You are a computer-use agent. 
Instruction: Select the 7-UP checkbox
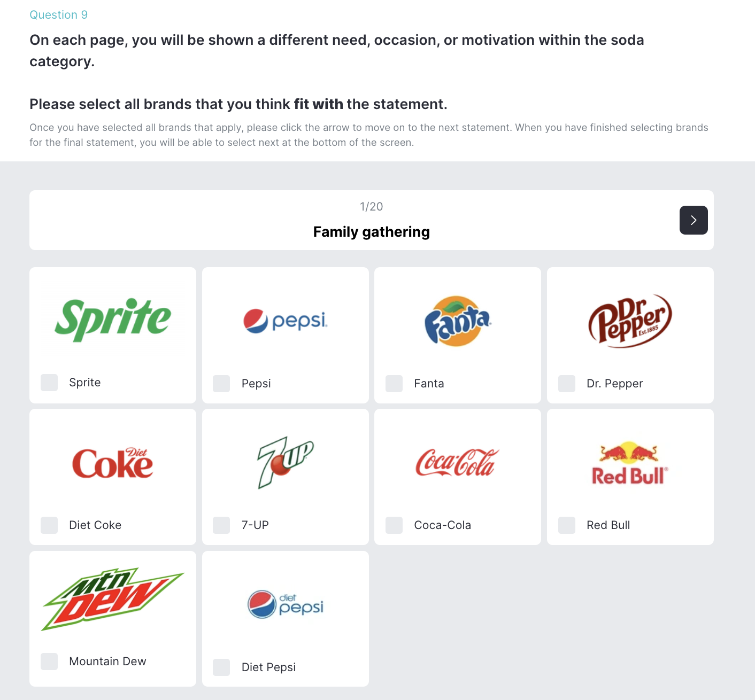click(221, 525)
